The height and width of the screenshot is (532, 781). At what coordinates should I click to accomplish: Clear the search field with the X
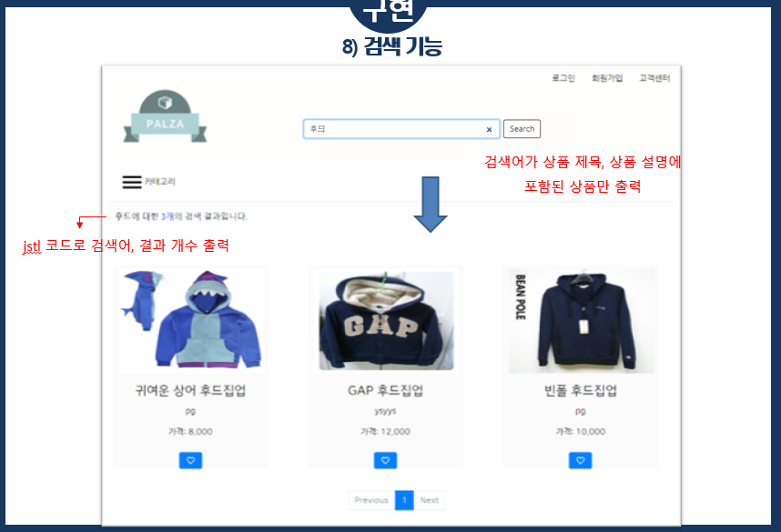tap(489, 129)
